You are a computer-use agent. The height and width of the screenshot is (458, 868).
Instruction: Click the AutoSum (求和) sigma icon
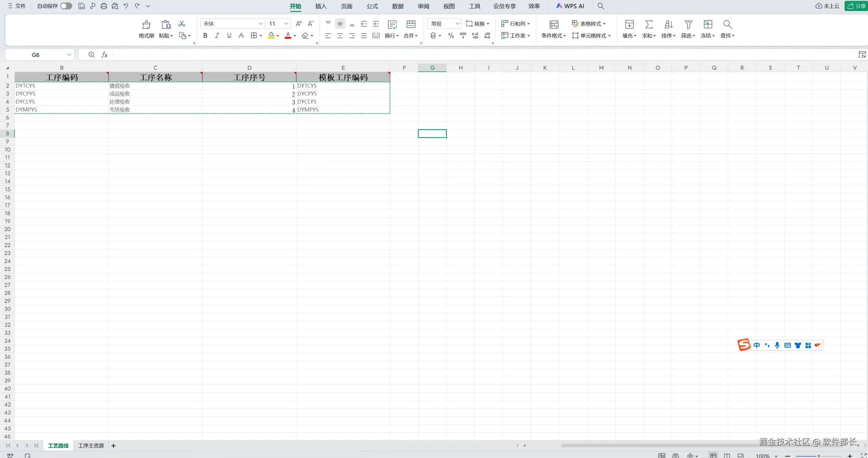(649, 25)
